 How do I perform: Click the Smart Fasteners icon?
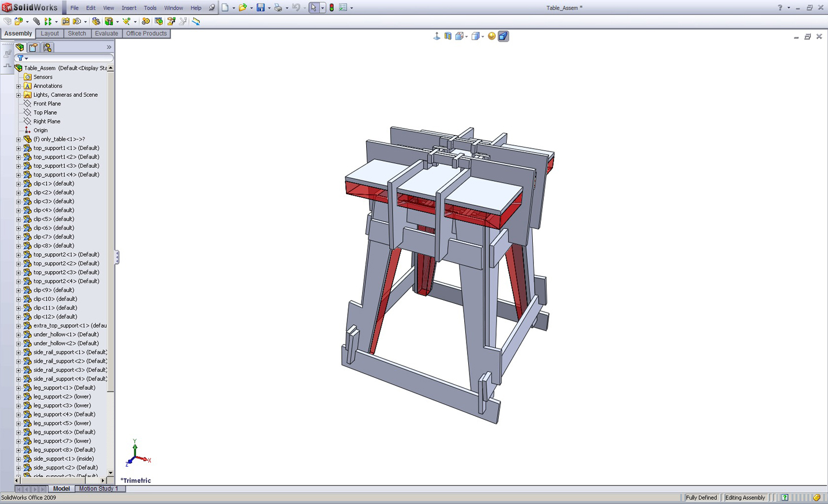point(65,21)
